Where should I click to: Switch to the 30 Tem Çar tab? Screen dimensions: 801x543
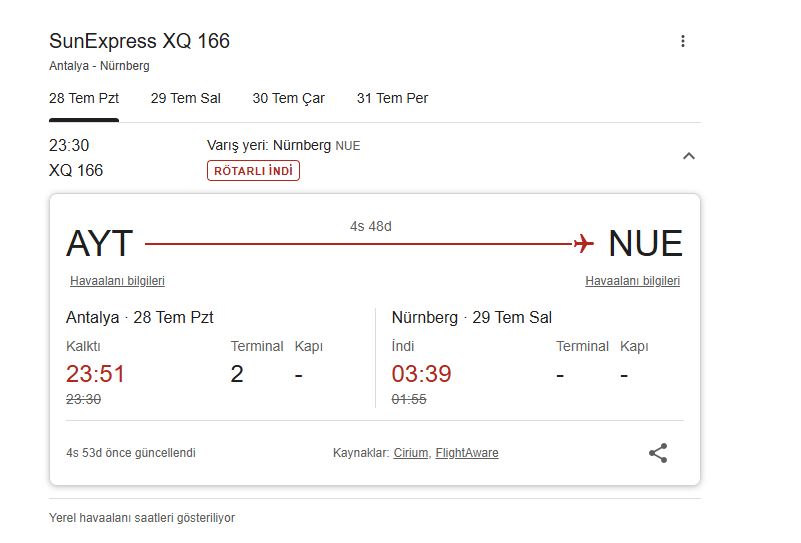289,98
